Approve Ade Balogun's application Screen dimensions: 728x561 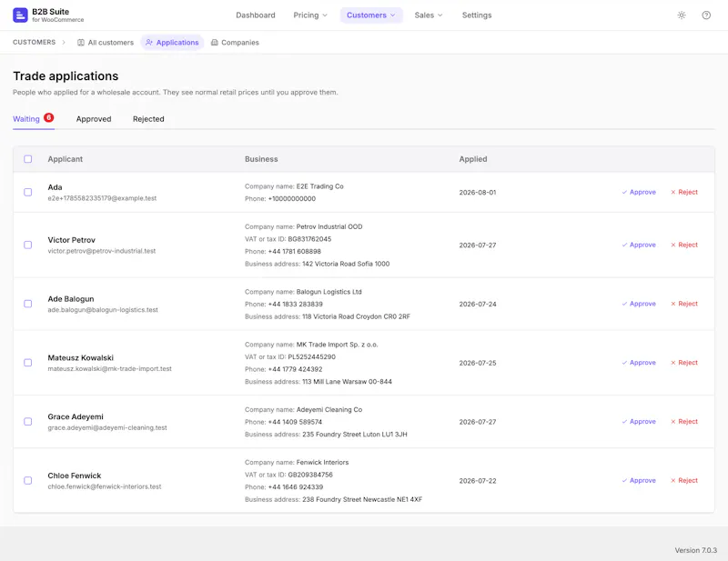click(x=639, y=304)
